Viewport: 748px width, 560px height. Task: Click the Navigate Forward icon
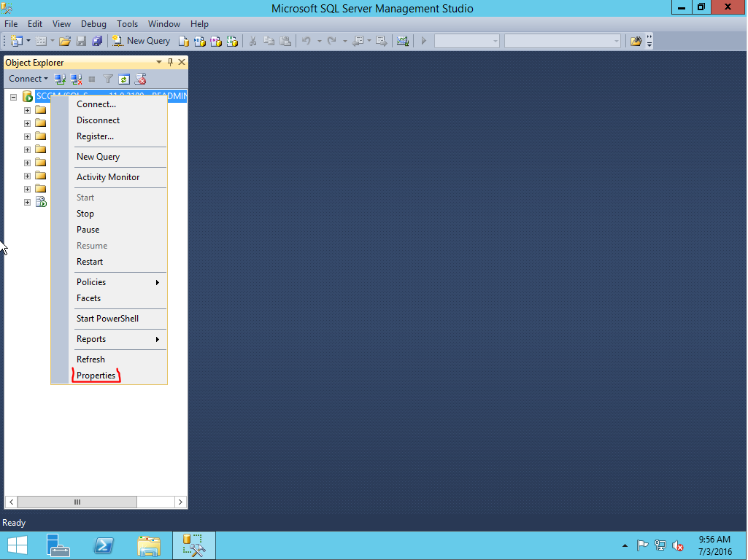382,41
